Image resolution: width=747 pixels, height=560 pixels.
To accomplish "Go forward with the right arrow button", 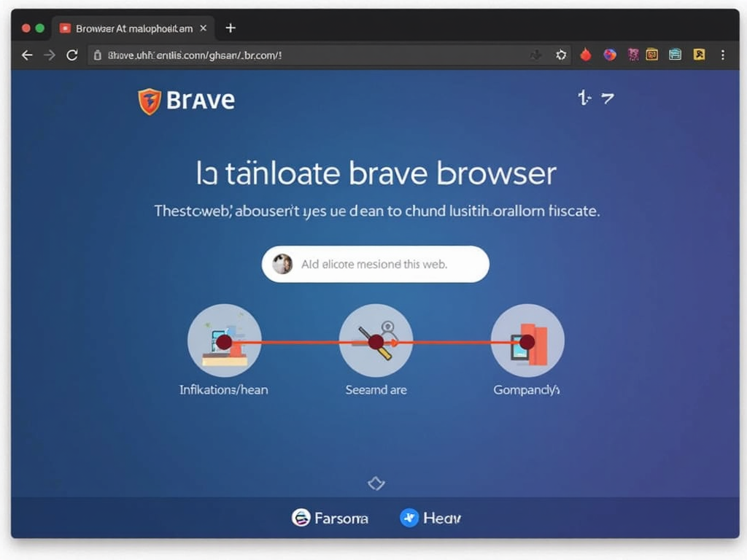I will coord(50,55).
